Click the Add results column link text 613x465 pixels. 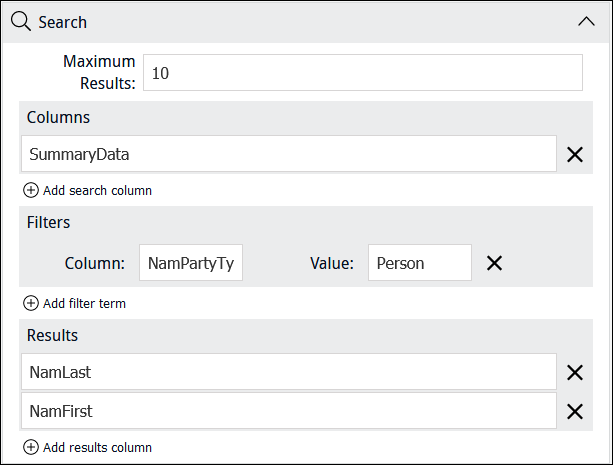97,447
